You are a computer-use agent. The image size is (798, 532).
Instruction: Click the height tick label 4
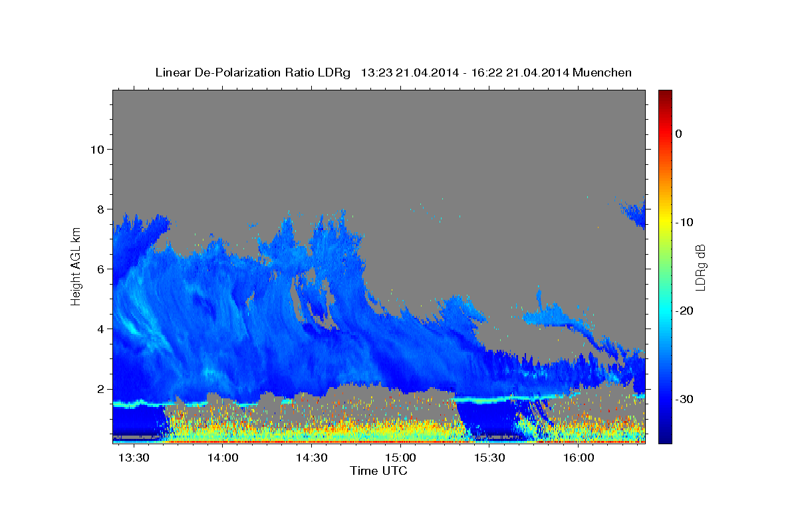(101, 329)
